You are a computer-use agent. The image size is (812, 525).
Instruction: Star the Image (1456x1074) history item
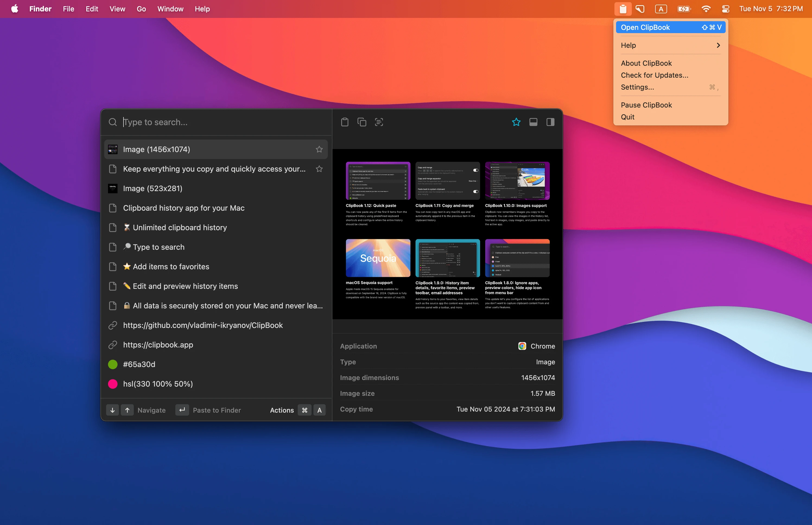pyautogui.click(x=319, y=149)
